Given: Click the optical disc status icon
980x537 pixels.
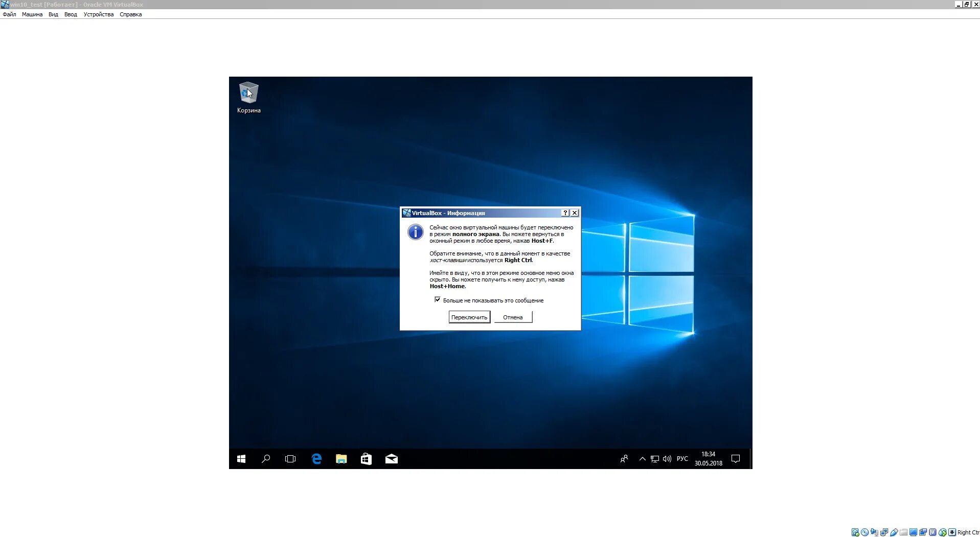Looking at the screenshot, I should click(x=865, y=532).
